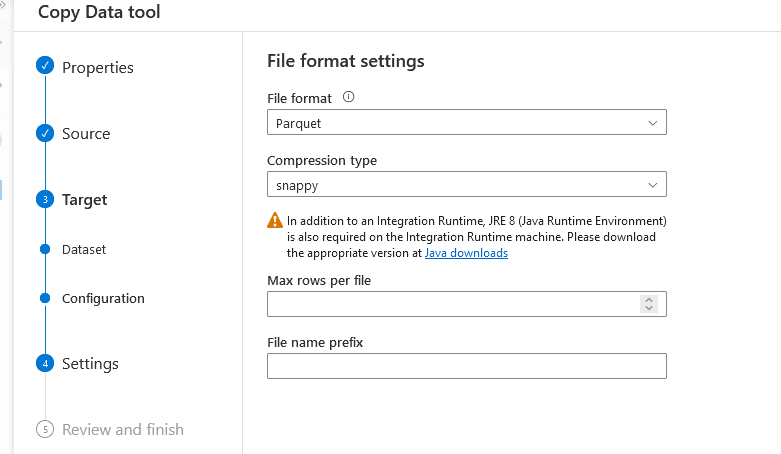Click the Source step checkmark icon
The height and width of the screenshot is (454, 781).
click(45, 133)
